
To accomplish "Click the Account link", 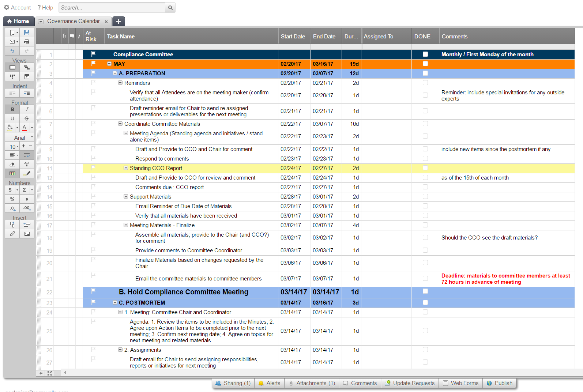I will [18, 7].
